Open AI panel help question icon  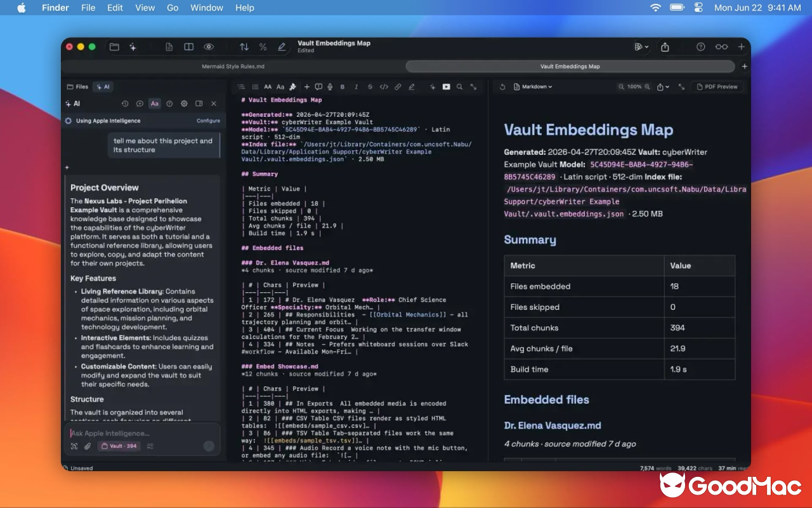(x=169, y=104)
